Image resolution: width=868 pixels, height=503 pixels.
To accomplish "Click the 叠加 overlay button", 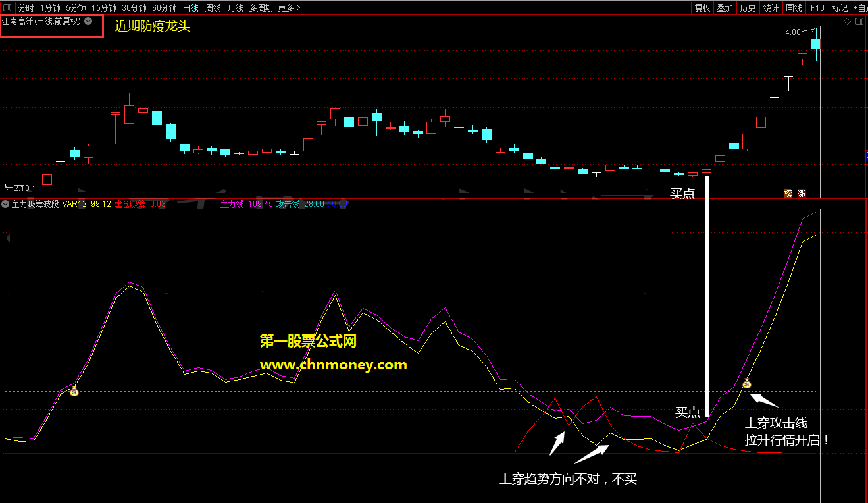I will click(x=725, y=8).
